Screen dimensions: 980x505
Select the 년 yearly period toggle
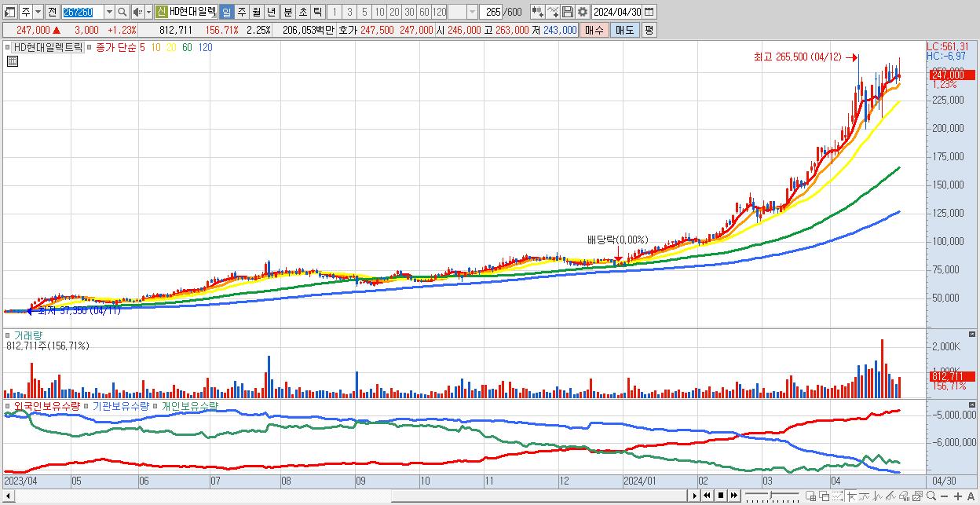click(x=271, y=12)
